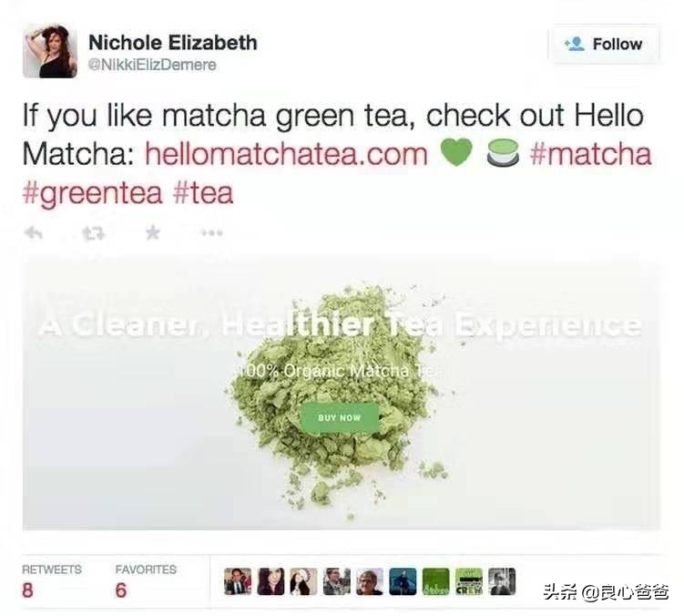Visit hellomatchatea.com link
The height and width of the screenshot is (616, 684).
click(x=286, y=154)
